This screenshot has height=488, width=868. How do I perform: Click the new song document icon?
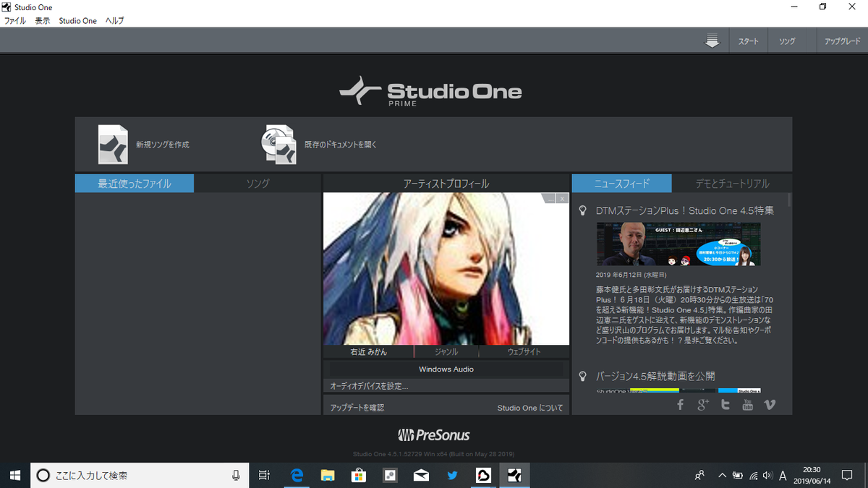coord(113,145)
